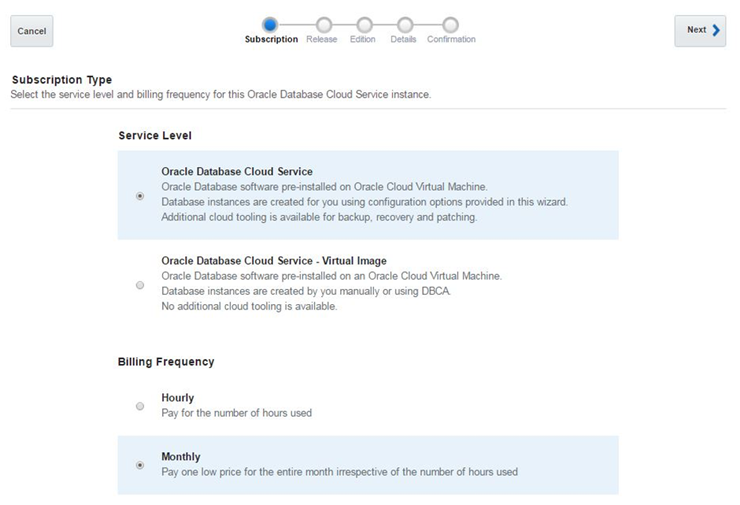This screenshot has height=505, width=740.
Task: Choose Hourly billing radio button
Action: 140,406
